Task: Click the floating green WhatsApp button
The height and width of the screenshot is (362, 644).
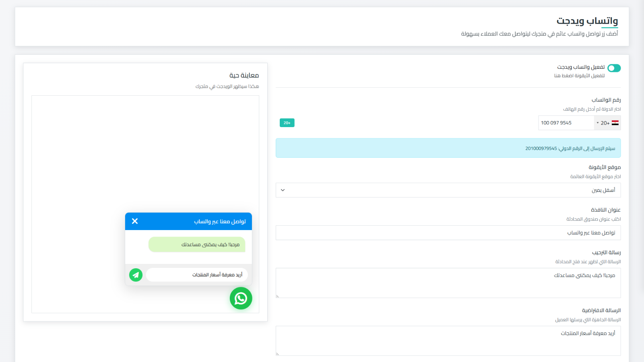Action: pyautogui.click(x=241, y=298)
